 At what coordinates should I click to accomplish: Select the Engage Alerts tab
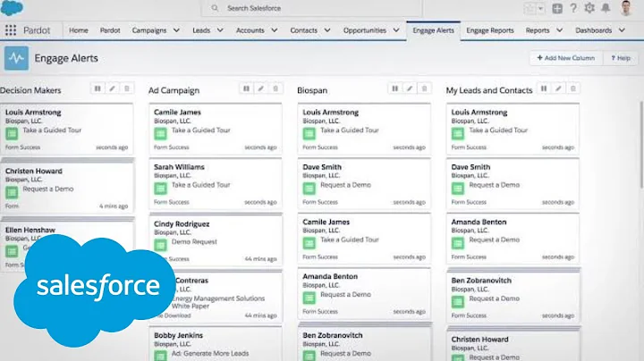[x=433, y=30]
